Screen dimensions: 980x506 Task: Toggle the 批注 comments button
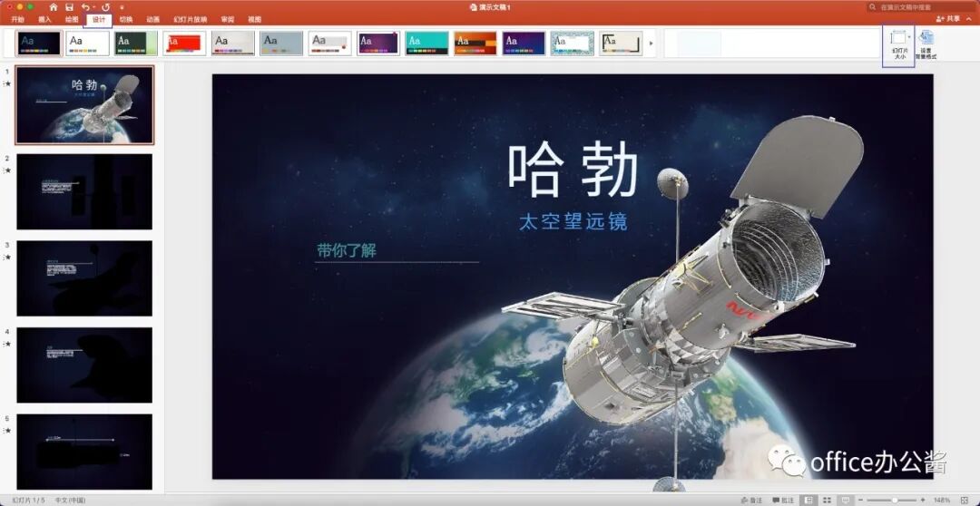click(782, 501)
